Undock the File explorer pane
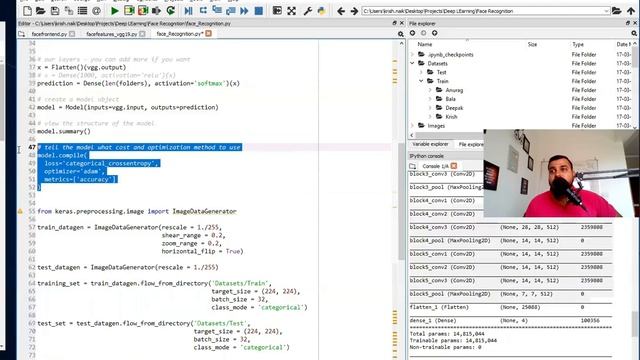This screenshot has height=360, width=640. [627, 23]
